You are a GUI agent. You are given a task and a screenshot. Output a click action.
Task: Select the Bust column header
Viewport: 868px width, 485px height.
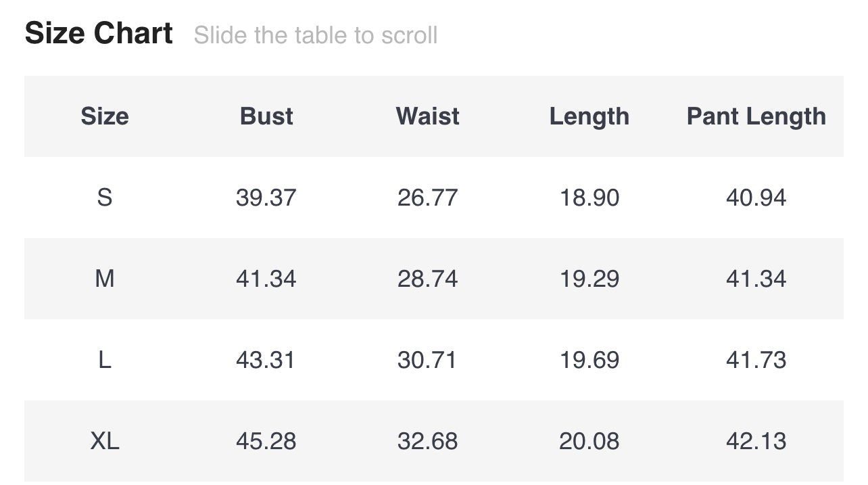point(266,116)
